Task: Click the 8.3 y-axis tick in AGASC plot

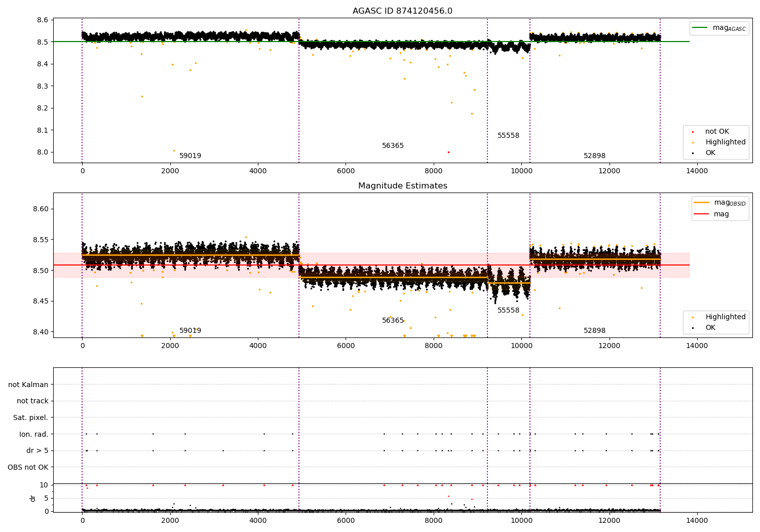Action: tap(43, 86)
